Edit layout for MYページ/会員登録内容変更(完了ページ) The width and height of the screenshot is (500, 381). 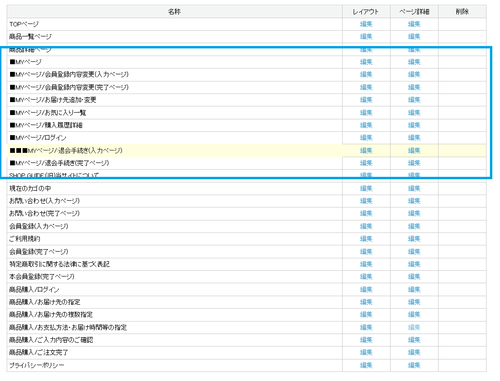click(x=366, y=87)
